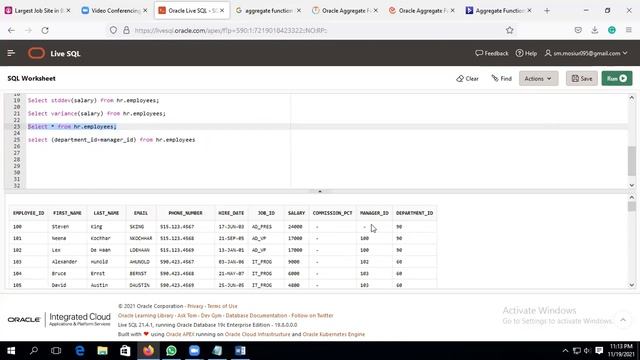Open Zoom from taskbar
Viewport: 640px width, 360px height.
(194, 351)
